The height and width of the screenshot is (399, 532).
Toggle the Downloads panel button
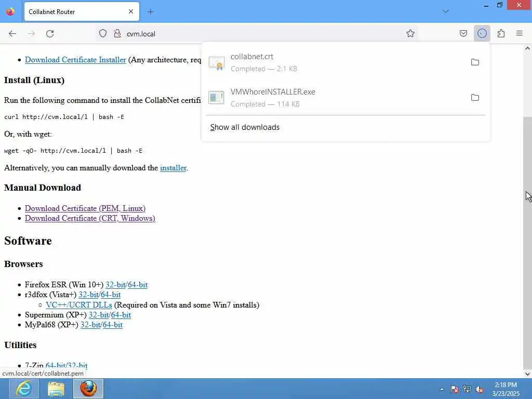point(482,33)
